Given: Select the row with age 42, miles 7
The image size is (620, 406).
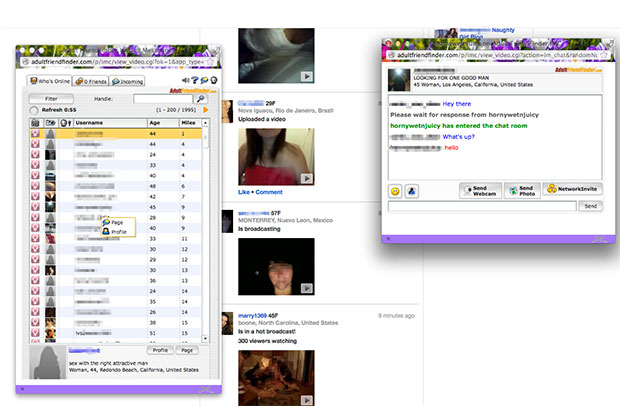Looking at the screenshot, I should point(116,196).
